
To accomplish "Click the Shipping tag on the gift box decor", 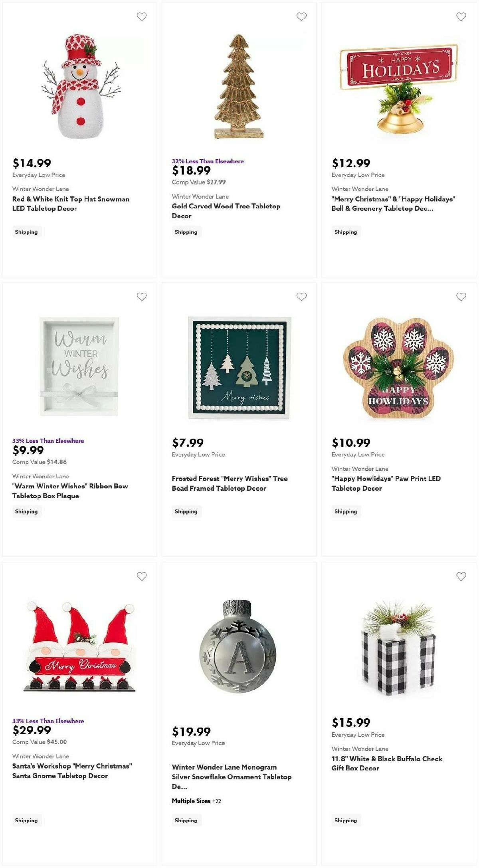I will [346, 820].
